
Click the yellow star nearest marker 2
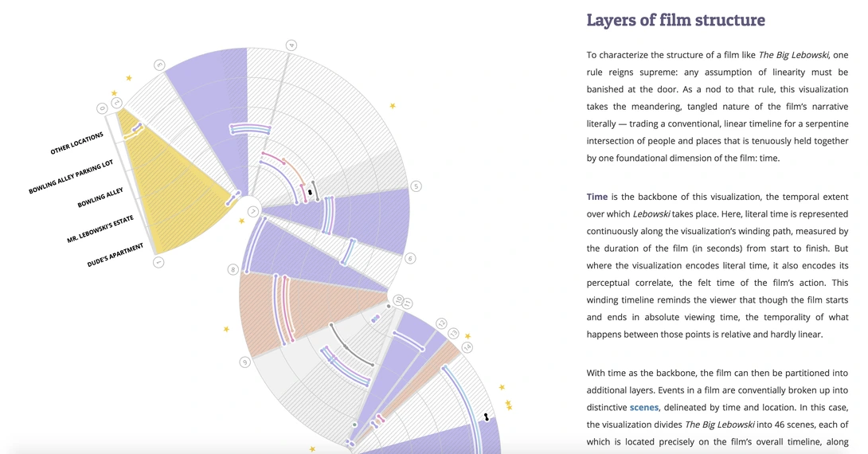coord(115,93)
